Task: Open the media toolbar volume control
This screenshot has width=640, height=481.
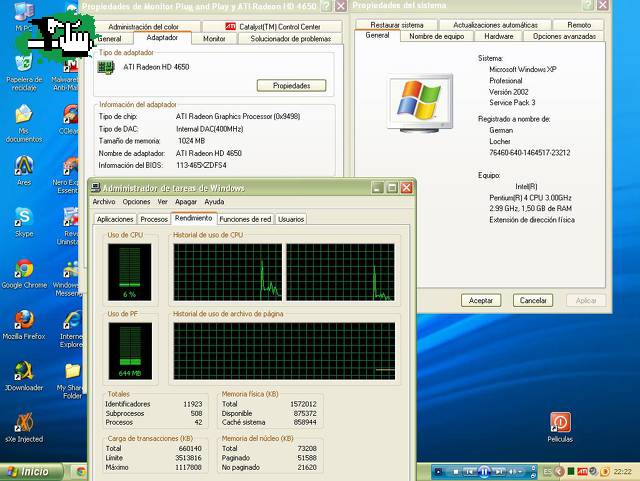Action: (515, 472)
